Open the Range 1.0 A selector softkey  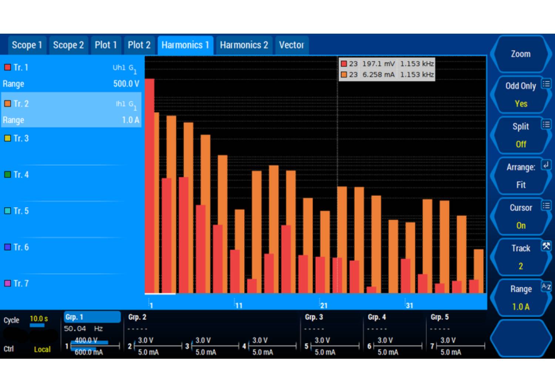coord(520,298)
